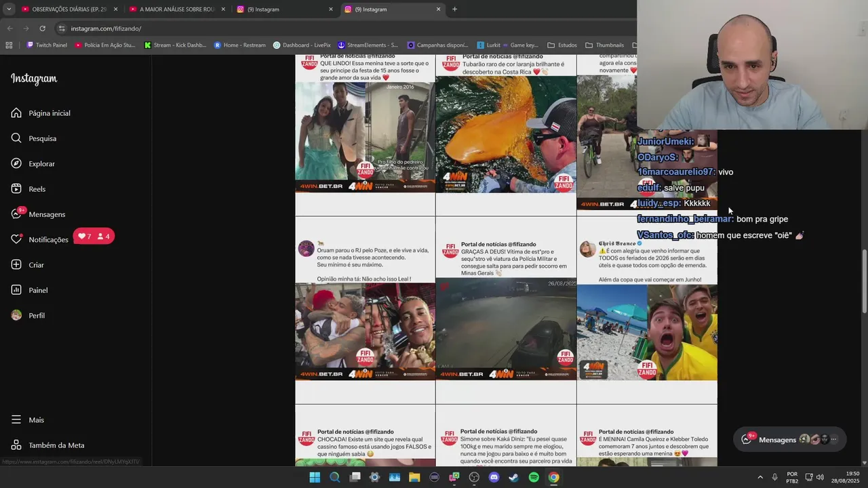
Task: Open Steam from taskbar
Action: 514,477
